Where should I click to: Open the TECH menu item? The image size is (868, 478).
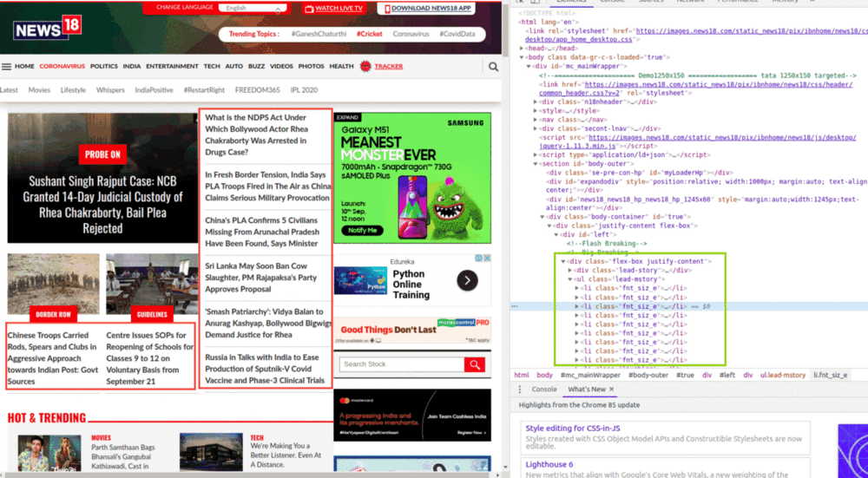coord(212,67)
